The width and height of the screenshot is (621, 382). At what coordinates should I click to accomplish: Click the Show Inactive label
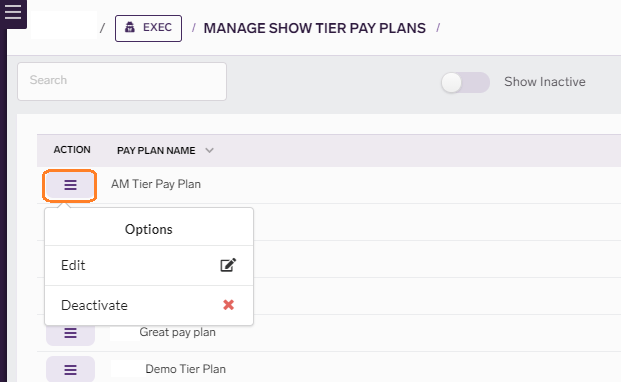(545, 82)
